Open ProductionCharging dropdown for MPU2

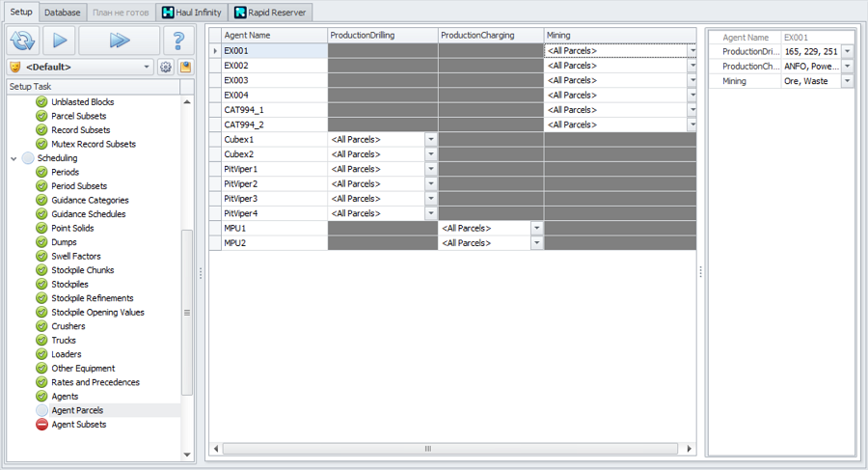point(536,243)
